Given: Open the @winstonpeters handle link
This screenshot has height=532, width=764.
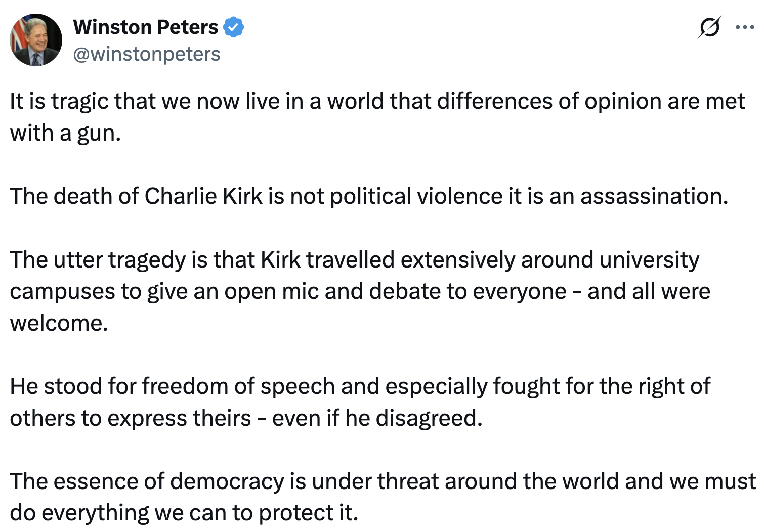Looking at the screenshot, I should (147, 54).
